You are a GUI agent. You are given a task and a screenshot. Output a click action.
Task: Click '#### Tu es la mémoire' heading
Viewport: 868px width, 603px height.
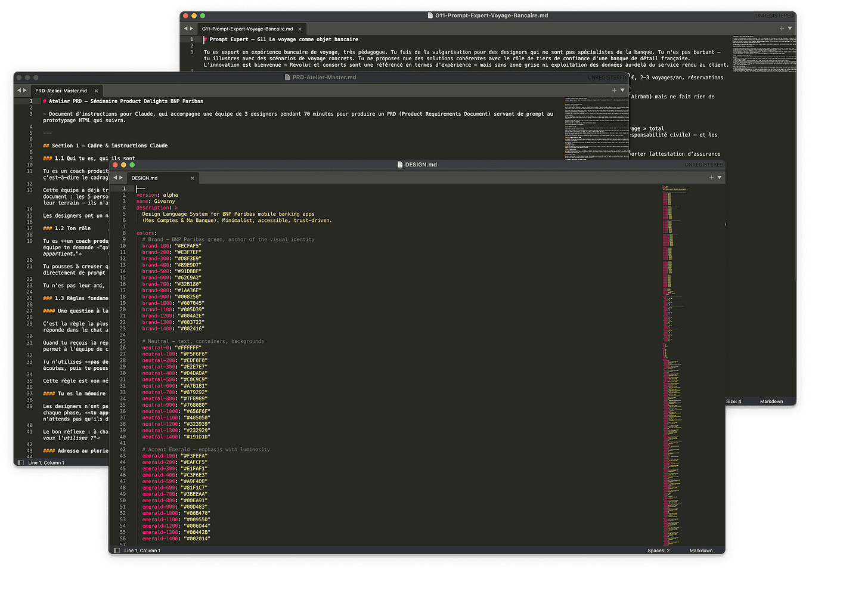(74, 394)
